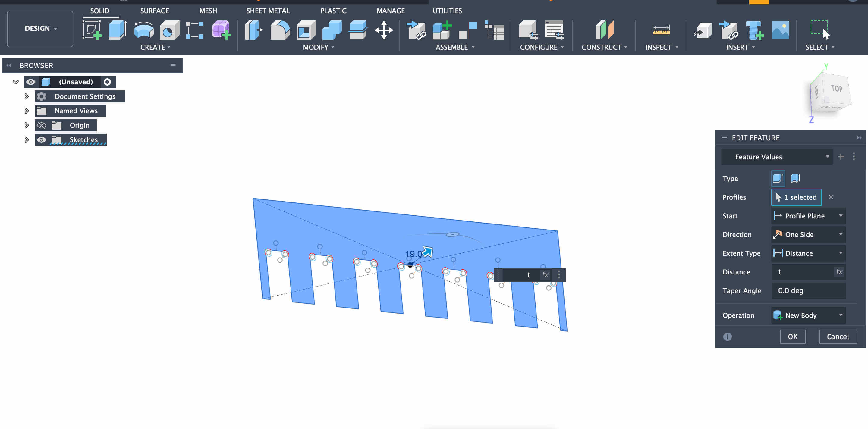
Task: Select the Extrude tool in toolbar
Action: click(x=118, y=30)
